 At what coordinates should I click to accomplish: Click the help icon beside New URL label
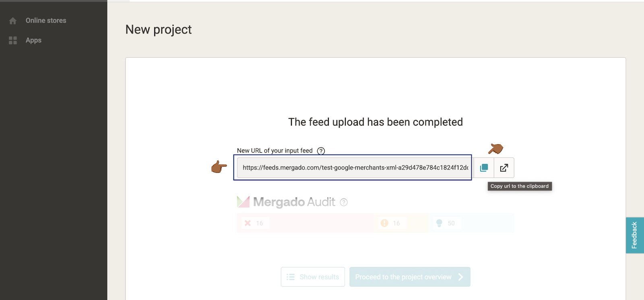(321, 151)
